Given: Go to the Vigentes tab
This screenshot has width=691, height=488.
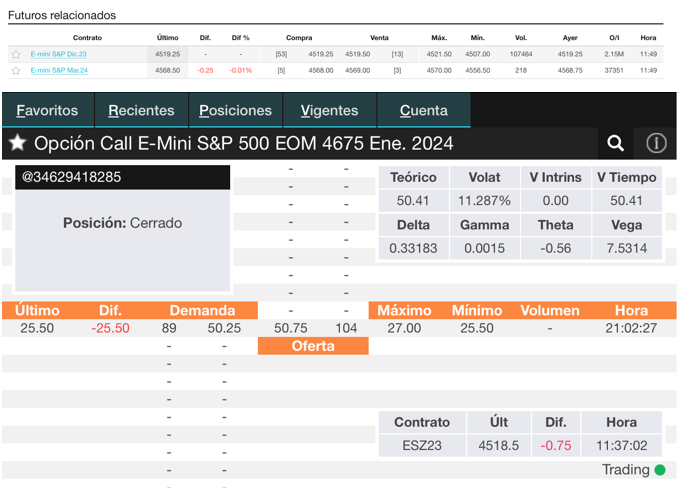Looking at the screenshot, I should (329, 110).
